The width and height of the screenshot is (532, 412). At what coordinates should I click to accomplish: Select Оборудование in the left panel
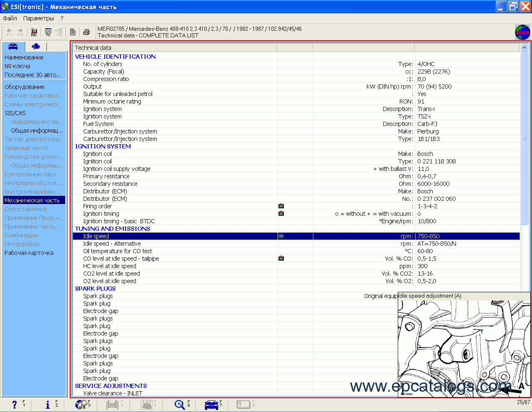click(x=25, y=87)
